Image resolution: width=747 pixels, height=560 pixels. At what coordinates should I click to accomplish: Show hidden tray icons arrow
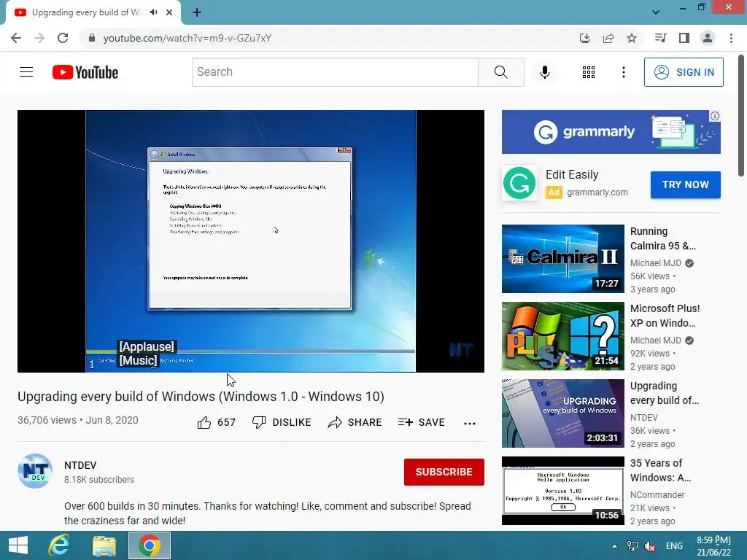click(614, 546)
